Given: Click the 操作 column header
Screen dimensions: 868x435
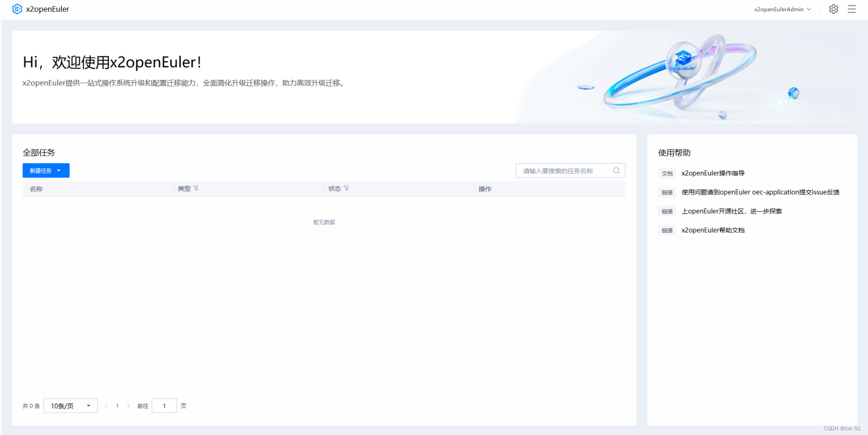Looking at the screenshot, I should click(485, 189).
